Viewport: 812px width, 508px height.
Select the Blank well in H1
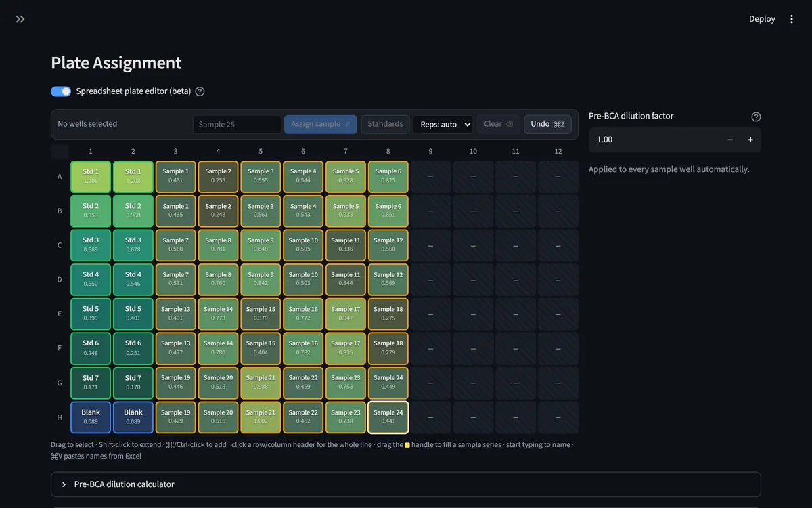click(91, 417)
